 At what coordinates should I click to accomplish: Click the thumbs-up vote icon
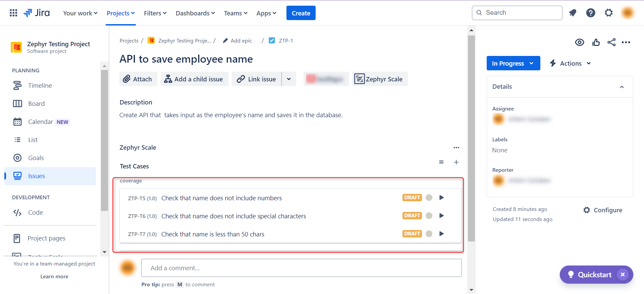pos(596,42)
